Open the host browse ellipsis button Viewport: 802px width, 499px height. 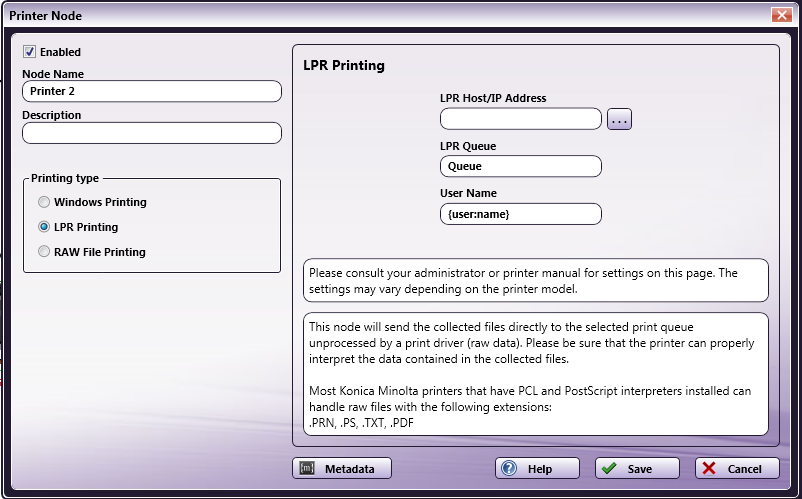[x=619, y=119]
